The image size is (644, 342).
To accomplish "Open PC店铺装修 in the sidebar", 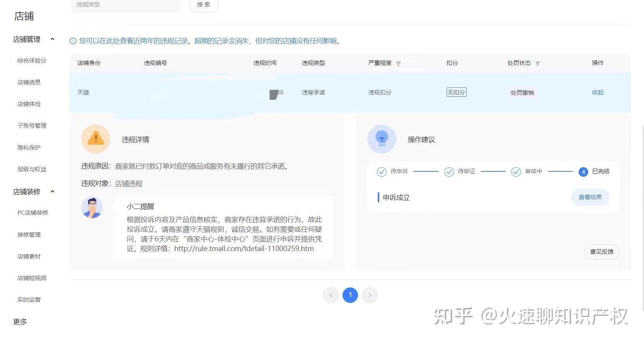I will pyautogui.click(x=33, y=213).
